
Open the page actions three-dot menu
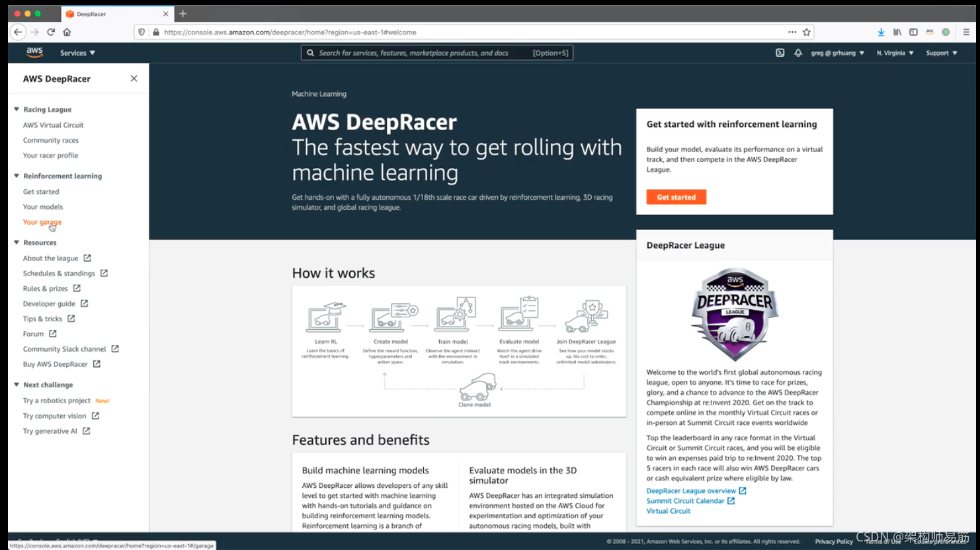click(x=792, y=32)
